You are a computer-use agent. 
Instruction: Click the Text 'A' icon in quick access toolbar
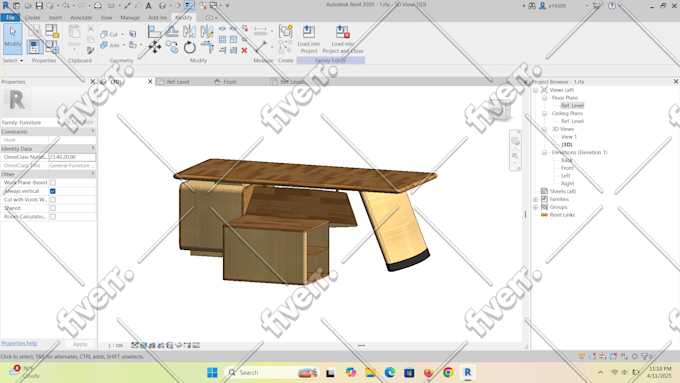[148, 6]
